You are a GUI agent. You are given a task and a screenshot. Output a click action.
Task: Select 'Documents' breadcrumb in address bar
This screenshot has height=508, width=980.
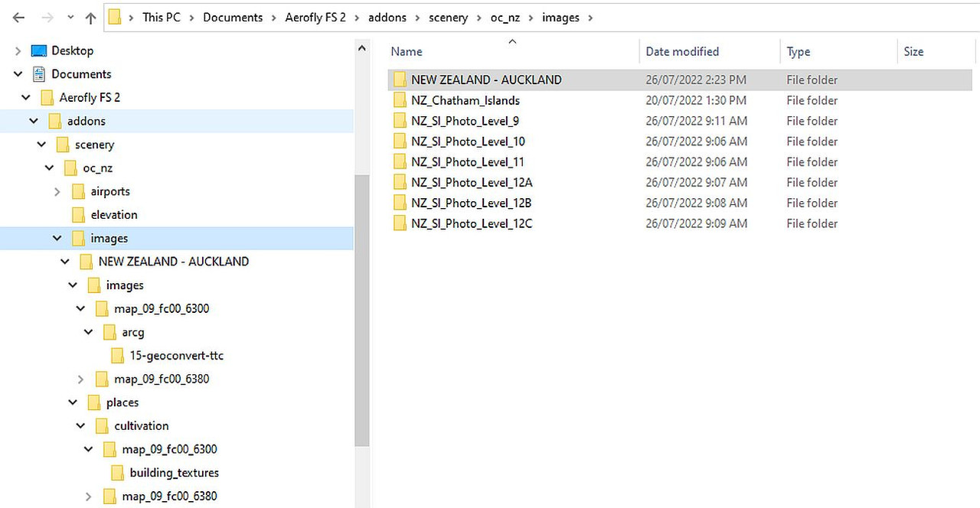point(233,17)
